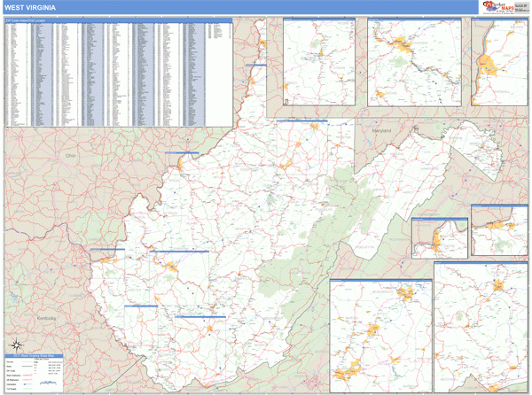
Task: Click the Marker Maps logo
Action: coord(498,7)
